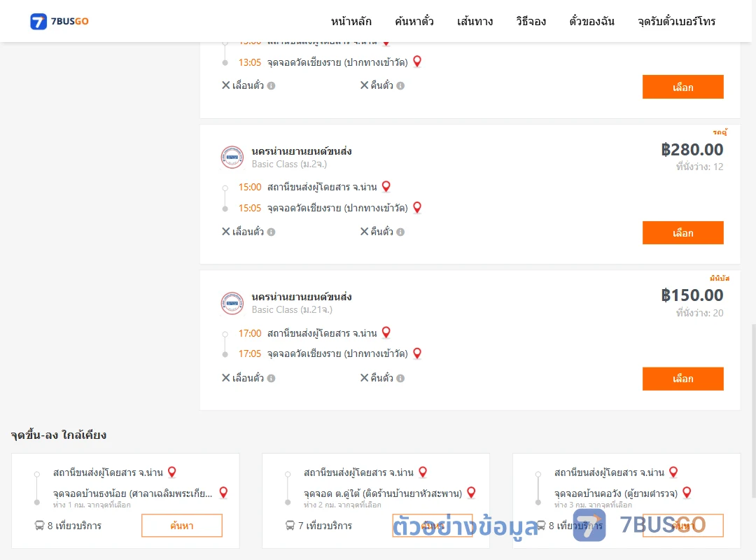Click map pin next to 13:05 จุดจอดวัดเชียงราย

pyautogui.click(x=417, y=62)
